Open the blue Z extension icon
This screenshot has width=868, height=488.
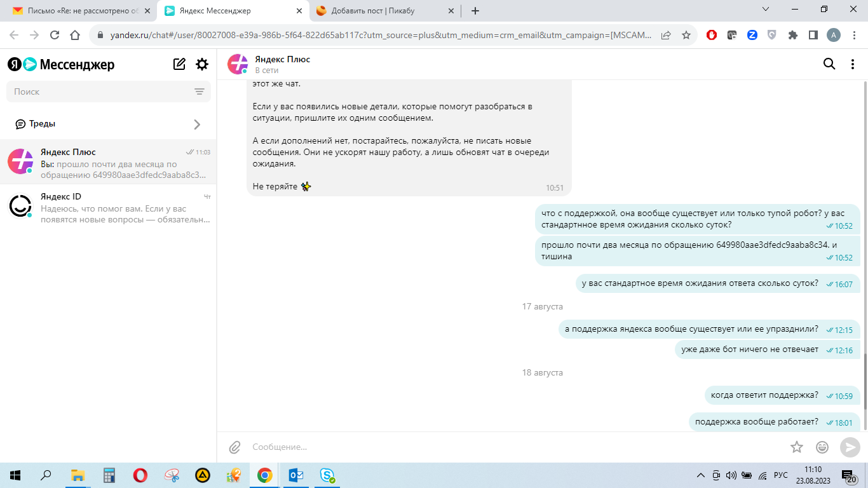pyautogui.click(x=752, y=36)
